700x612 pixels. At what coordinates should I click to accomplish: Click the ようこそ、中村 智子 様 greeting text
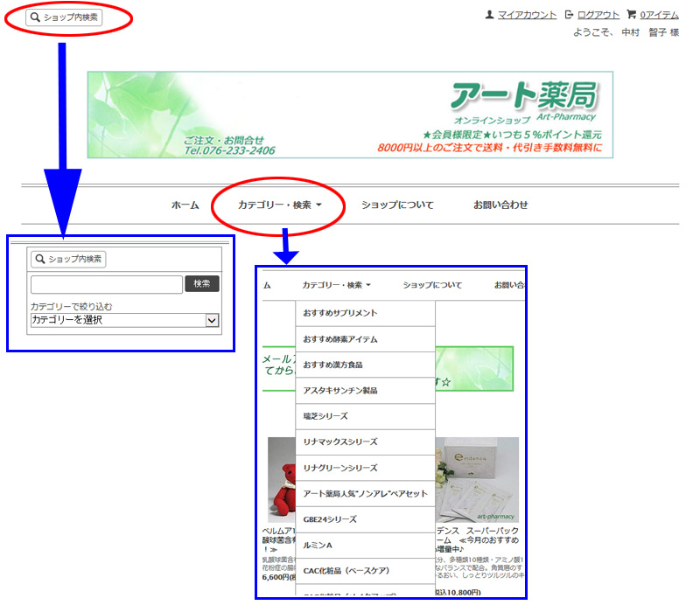(626, 32)
